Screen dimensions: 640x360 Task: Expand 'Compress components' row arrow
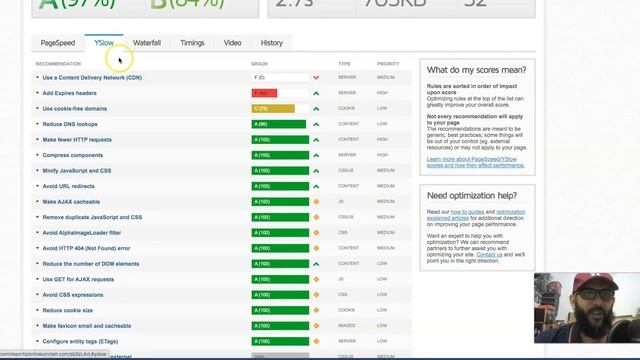coord(37,155)
